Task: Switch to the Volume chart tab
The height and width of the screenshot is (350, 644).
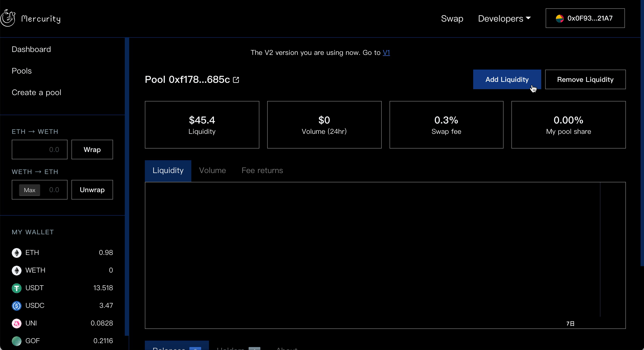Action: [x=212, y=171]
